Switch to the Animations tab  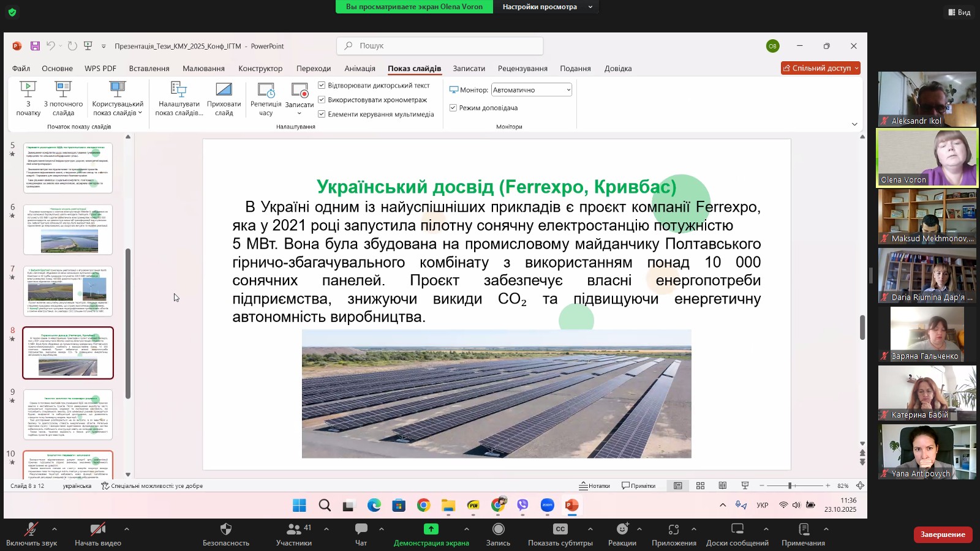[360, 69]
